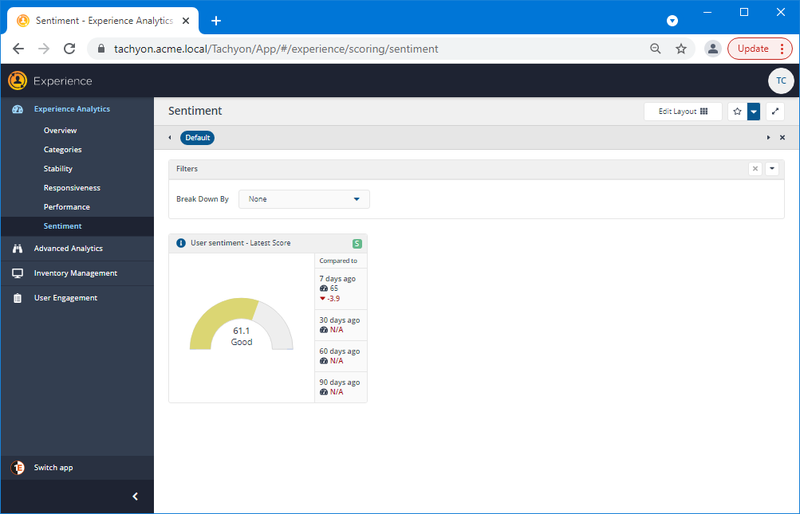This screenshot has width=800, height=514.
Task: Click the -3.9 change value
Action: click(334, 299)
